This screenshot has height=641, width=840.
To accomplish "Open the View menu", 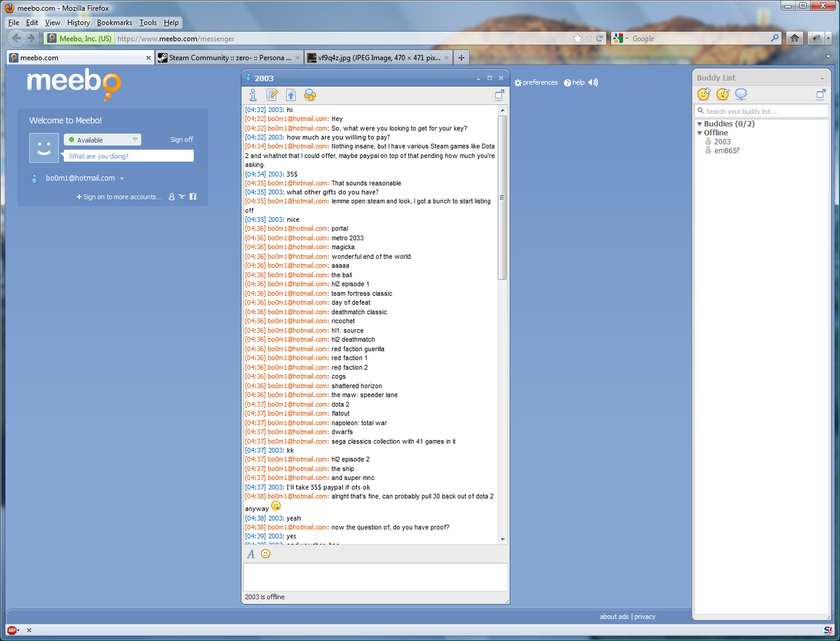I will (x=52, y=23).
